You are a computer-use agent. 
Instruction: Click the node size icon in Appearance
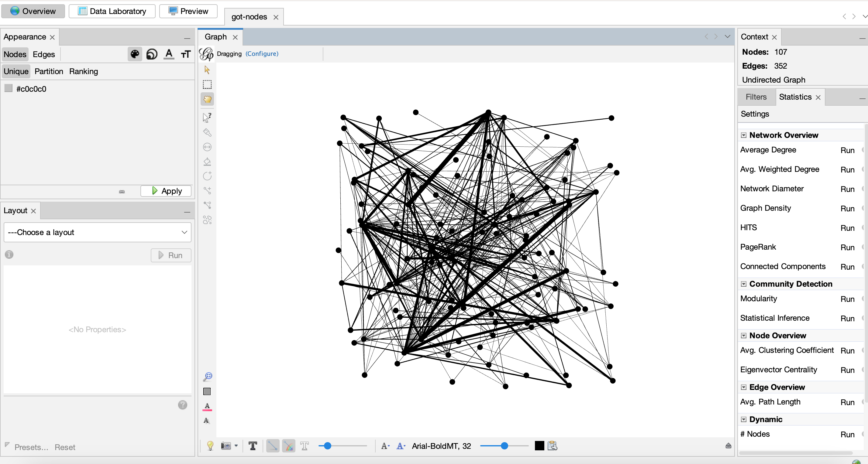click(x=152, y=54)
